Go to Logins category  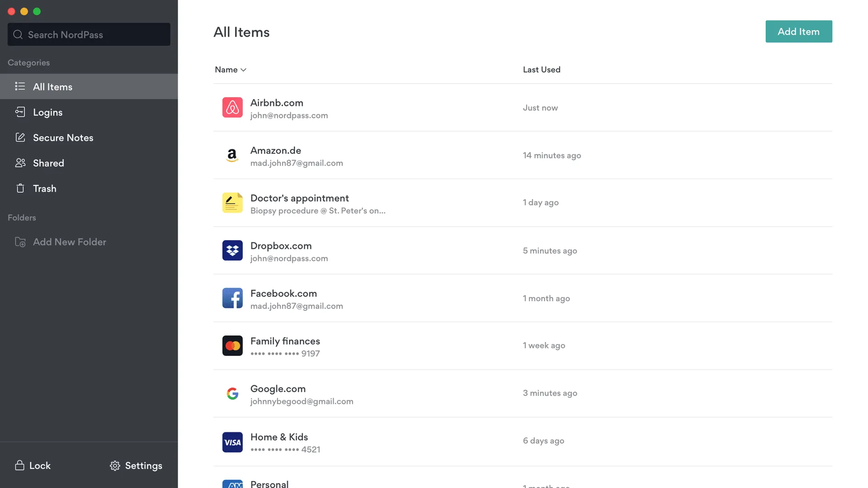tap(47, 112)
